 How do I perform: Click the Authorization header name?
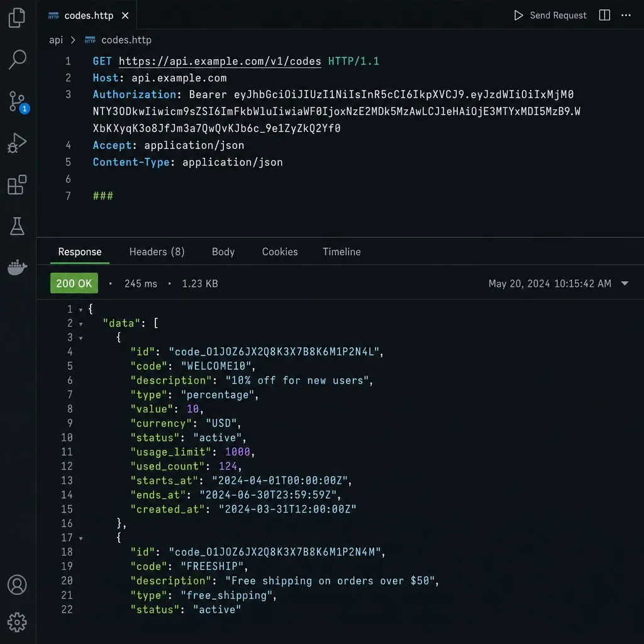coord(135,94)
